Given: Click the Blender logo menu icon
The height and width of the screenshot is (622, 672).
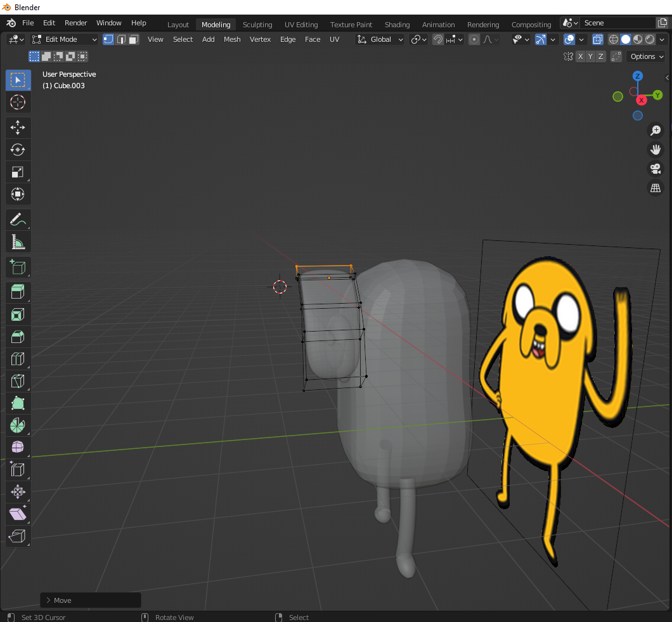Looking at the screenshot, I should (x=11, y=23).
